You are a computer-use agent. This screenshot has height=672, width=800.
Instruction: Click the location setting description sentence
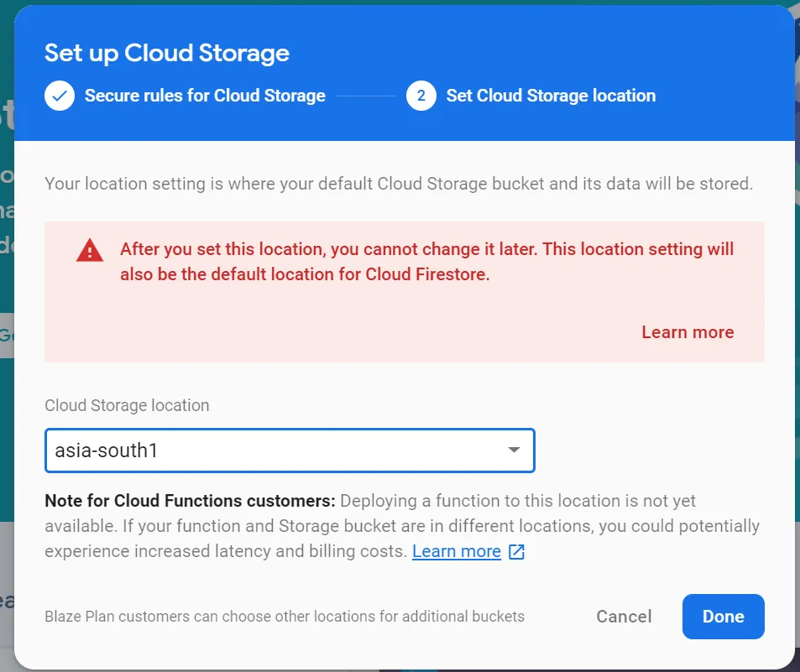pyautogui.click(x=399, y=184)
